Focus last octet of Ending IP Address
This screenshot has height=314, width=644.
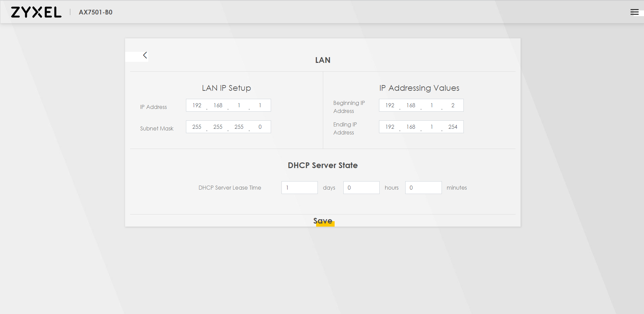click(453, 127)
